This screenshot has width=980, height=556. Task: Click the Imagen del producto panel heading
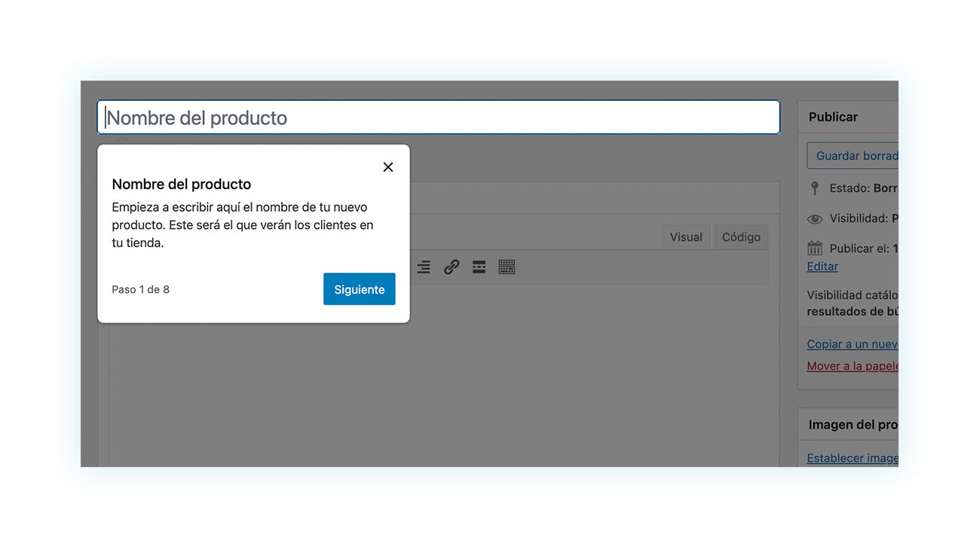853,425
